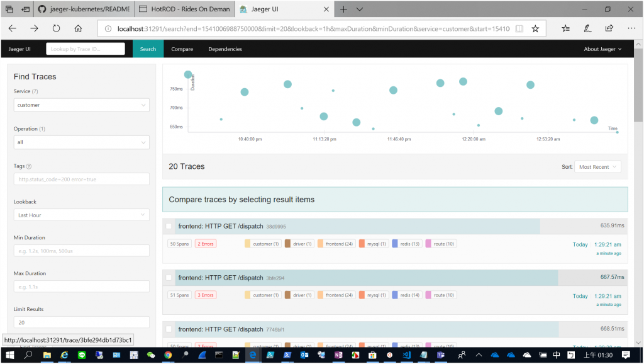Click the browser Back arrow
Screen dimensions: 644x364
click(13, 28)
